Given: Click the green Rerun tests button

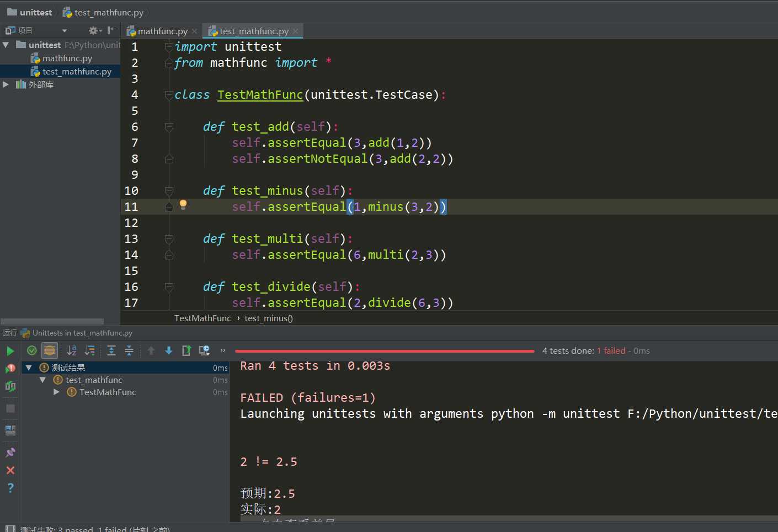Looking at the screenshot, I should pyautogui.click(x=10, y=351).
